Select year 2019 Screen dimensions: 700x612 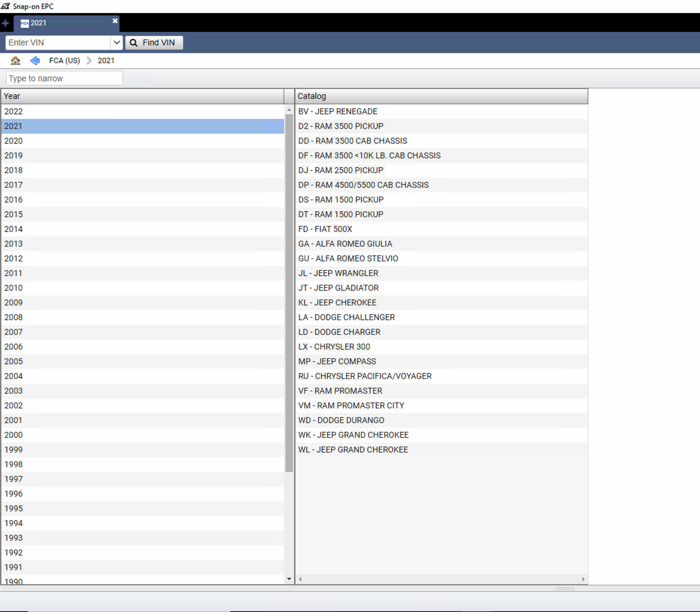coord(142,155)
